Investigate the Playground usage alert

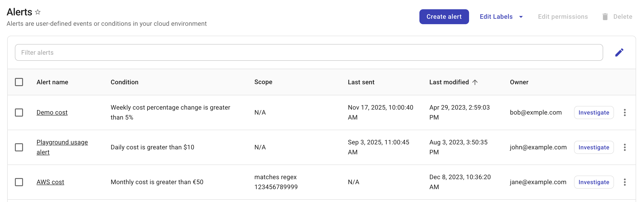tap(593, 147)
